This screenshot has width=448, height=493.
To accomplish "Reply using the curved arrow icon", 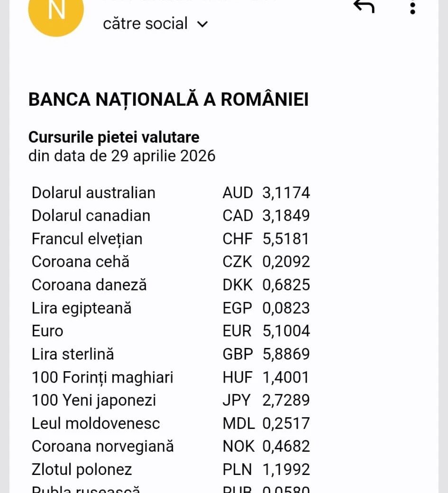I will point(364,6).
